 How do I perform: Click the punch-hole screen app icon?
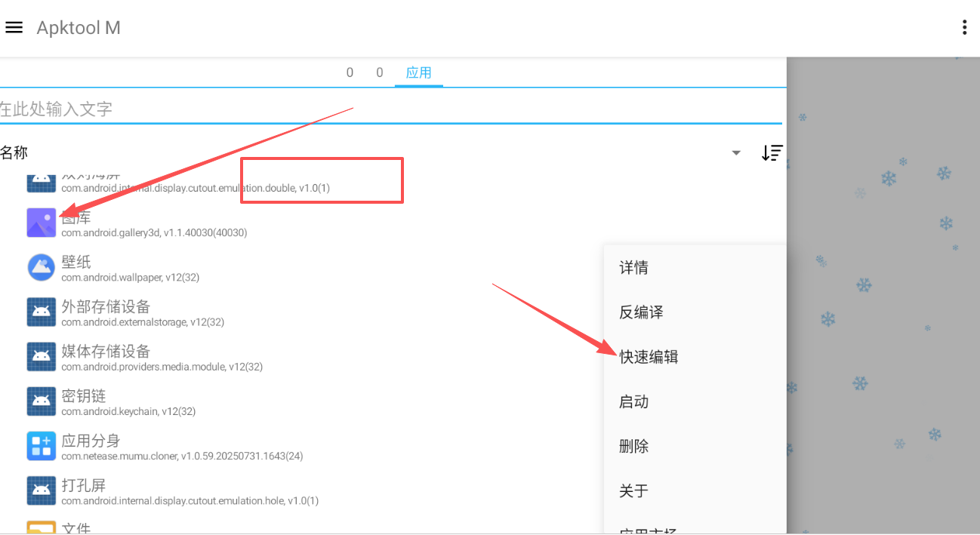tap(42, 490)
